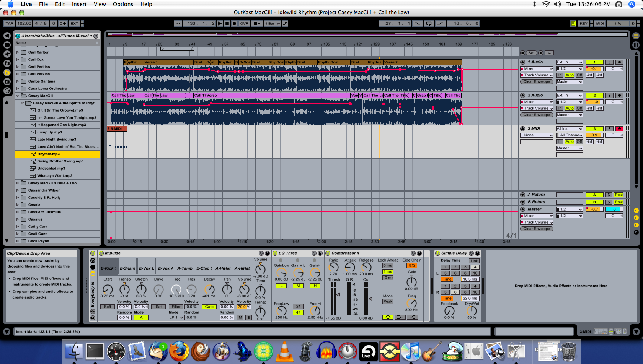Image resolution: width=643 pixels, height=364 pixels.
Task: Switch to Session View icon
Action: pos(636,45)
